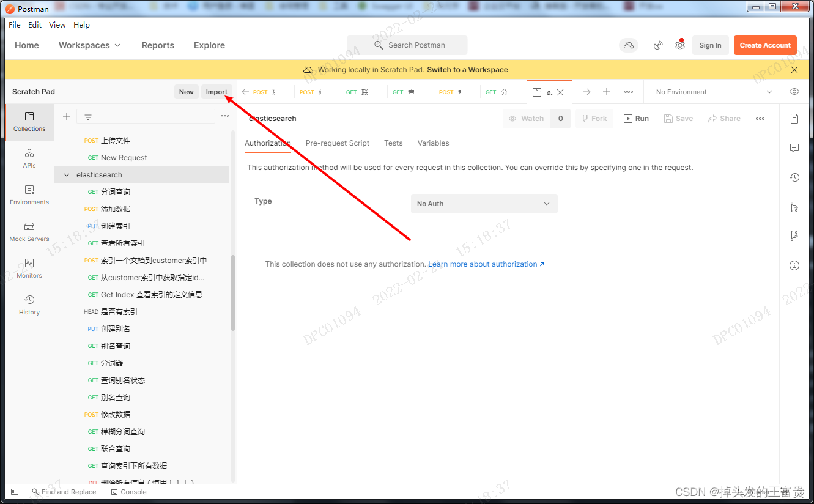This screenshot has width=814, height=504.
Task: Open the Mock Servers sidebar panel
Action: (29, 232)
